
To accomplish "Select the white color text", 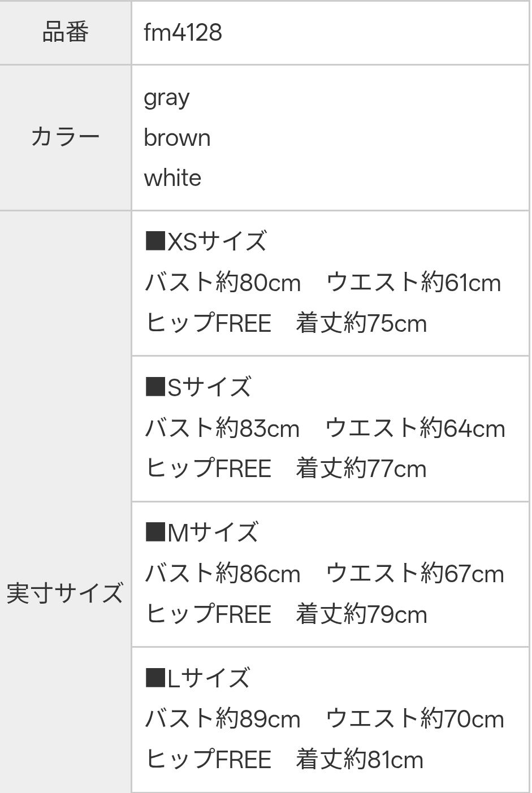I will pos(172,178).
